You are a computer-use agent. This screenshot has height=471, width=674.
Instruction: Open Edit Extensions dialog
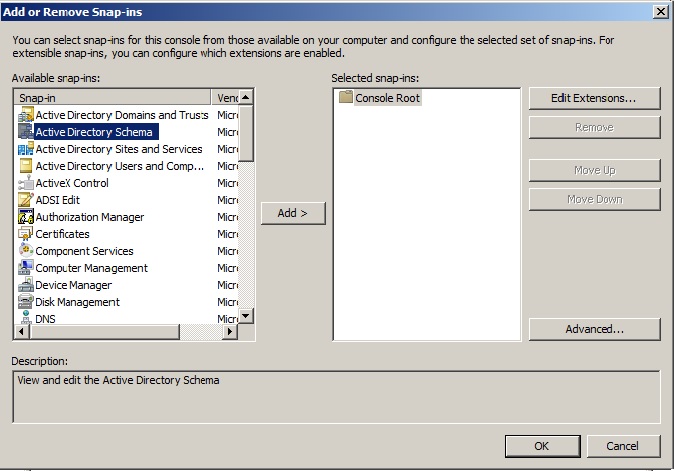(x=594, y=98)
